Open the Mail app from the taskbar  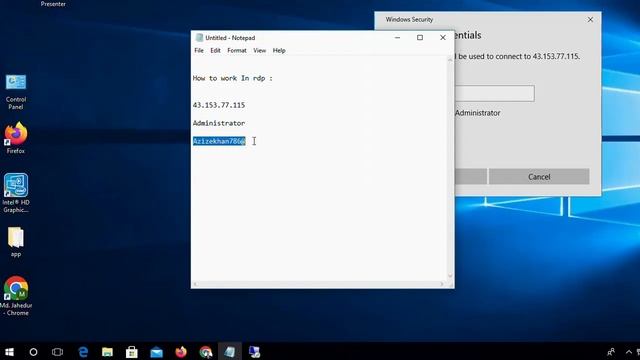coord(156,352)
